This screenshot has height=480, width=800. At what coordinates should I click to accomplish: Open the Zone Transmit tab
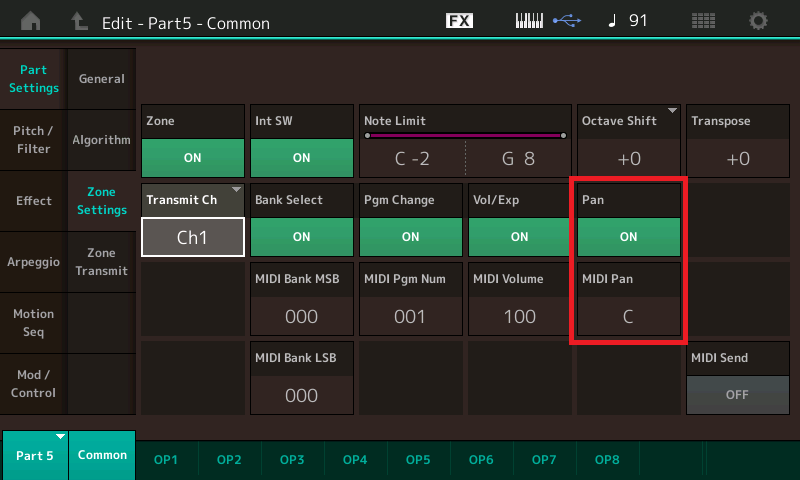point(102,262)
